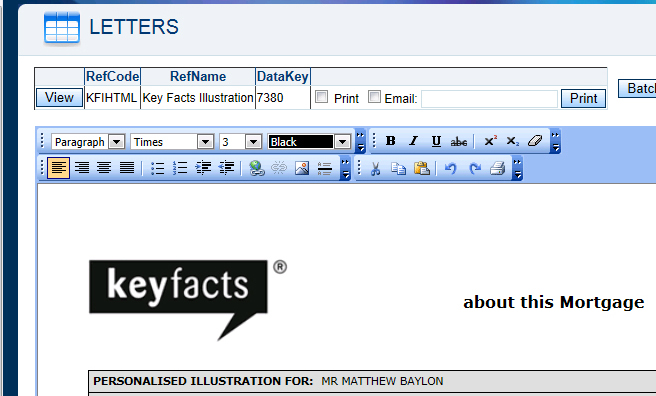Expand overflow after eraser icon

point(555,141)
